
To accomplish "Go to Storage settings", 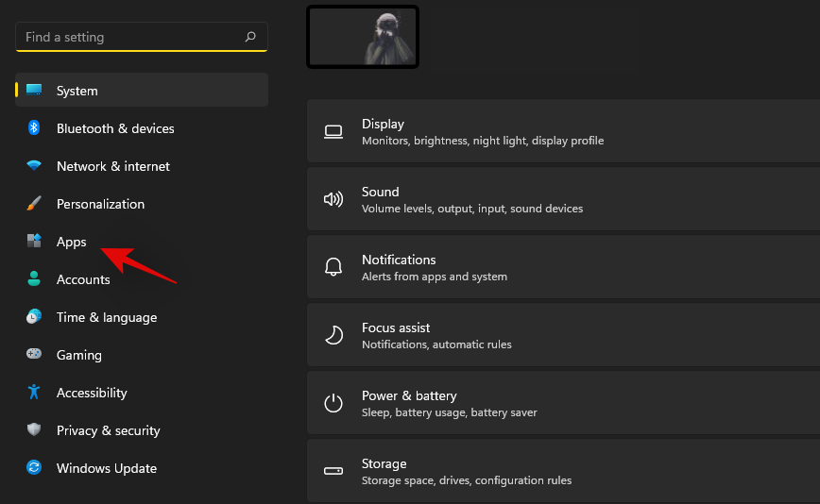I will [563, 471].
